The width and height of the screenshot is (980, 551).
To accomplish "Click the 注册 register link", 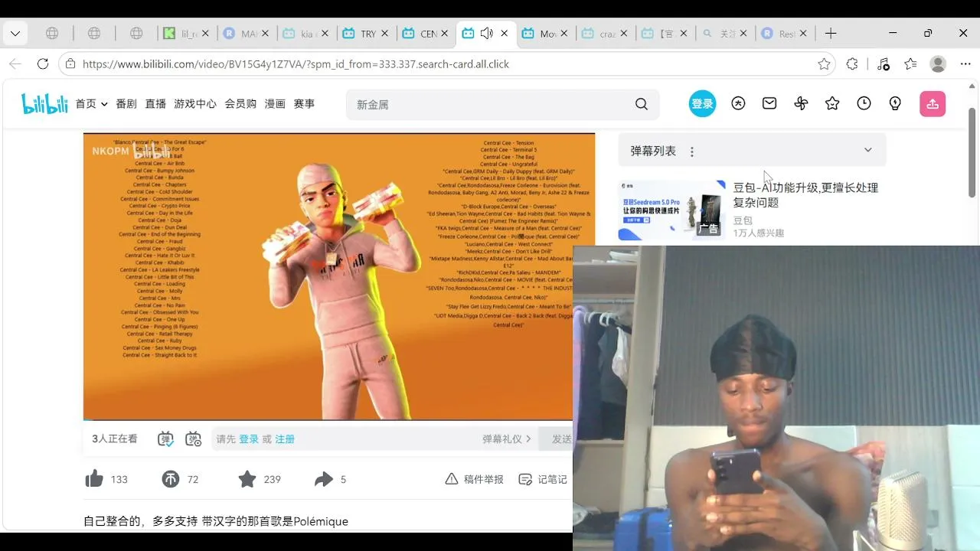I will click(285, 439).
